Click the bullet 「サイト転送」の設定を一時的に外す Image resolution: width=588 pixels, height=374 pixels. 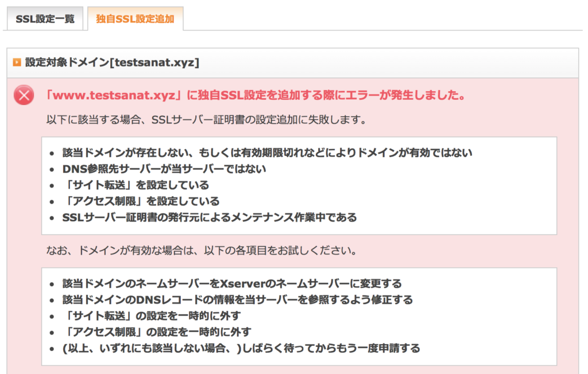152,316
